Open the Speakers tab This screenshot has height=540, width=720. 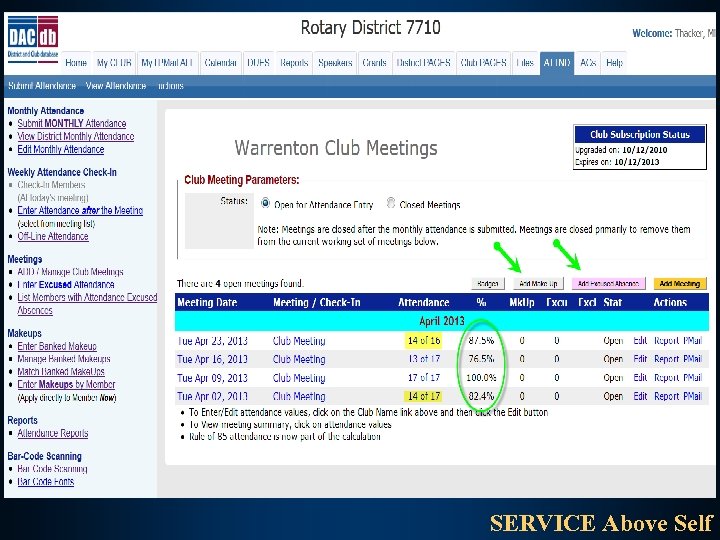[x=335, y=63]
